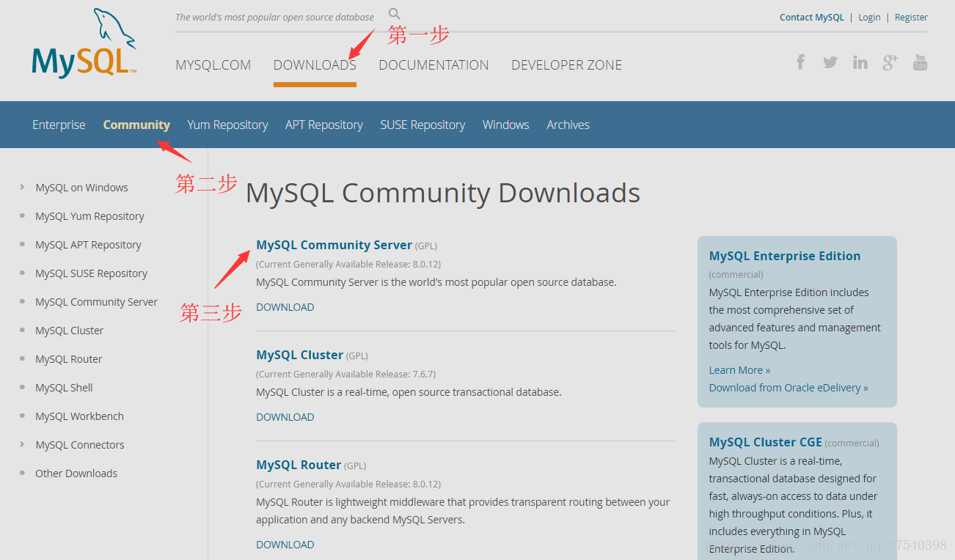Image resolution: width=955 pixels, height=560 pixels.
Task: Switch to Enterprise submenu item
Action: tap(59, 125)
